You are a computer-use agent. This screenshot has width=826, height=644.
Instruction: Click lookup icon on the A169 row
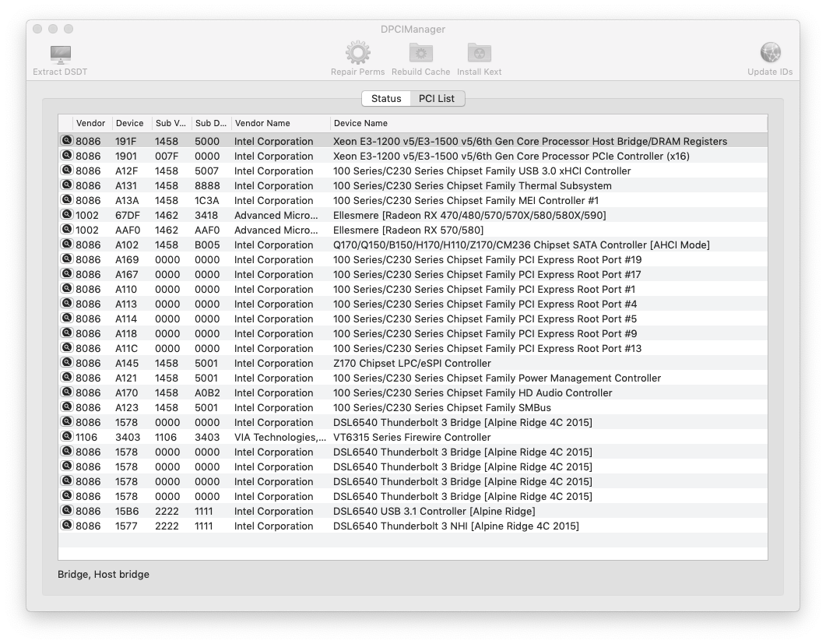[67, 259]
